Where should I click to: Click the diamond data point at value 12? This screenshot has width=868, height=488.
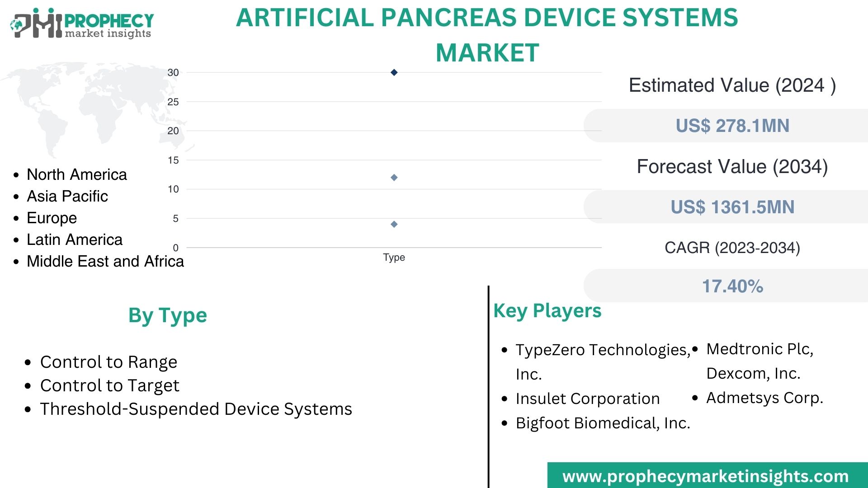pos(393,177)
